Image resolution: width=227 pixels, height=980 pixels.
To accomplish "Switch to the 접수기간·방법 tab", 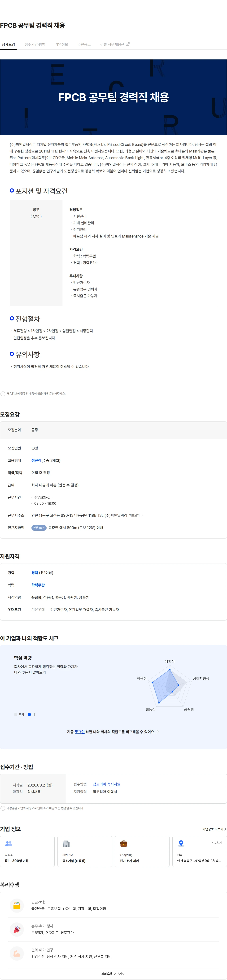I will click(x=35, y=44).
